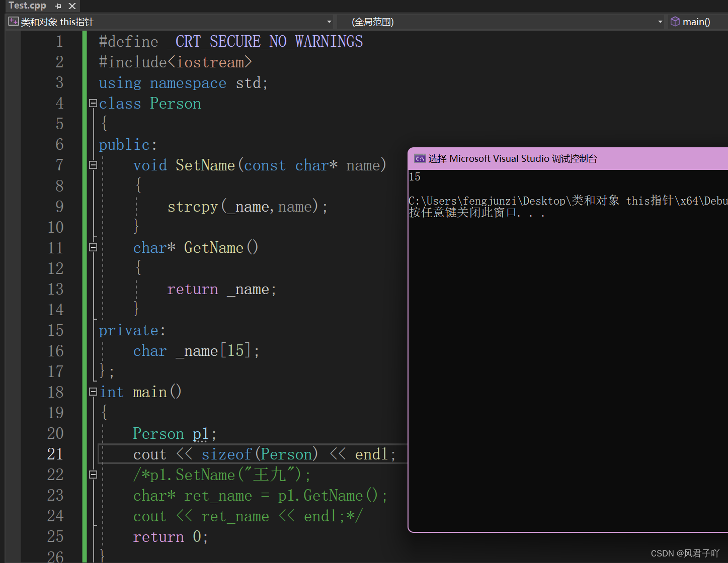Click 'using namespace std;' on line 3
Viewport: 728px width, 563px height.
[183, 83]
